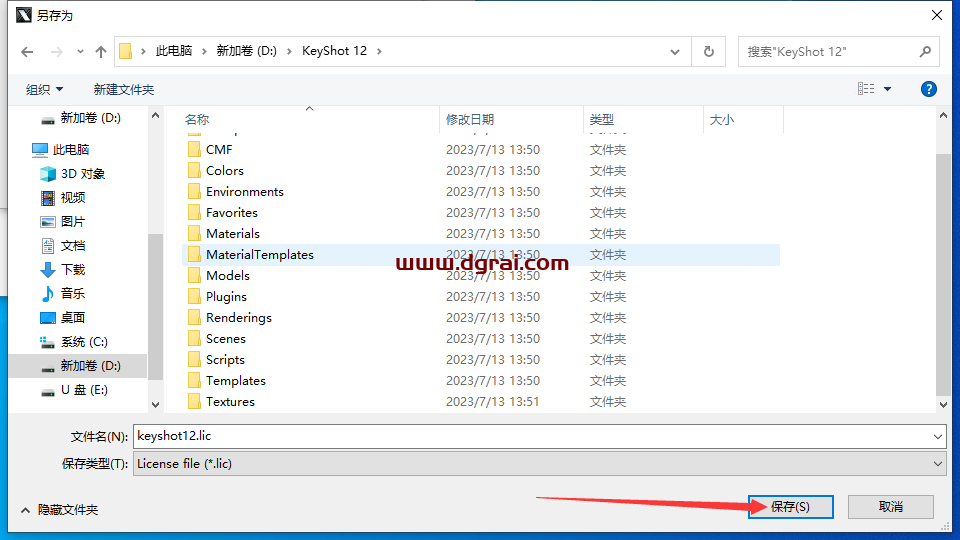
Task: Click the search magnifier icon
Action: 925,52
